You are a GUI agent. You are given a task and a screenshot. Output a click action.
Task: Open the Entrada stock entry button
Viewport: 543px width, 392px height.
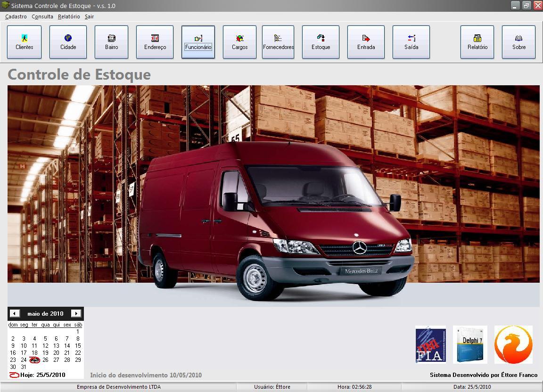tap(366, 42)
